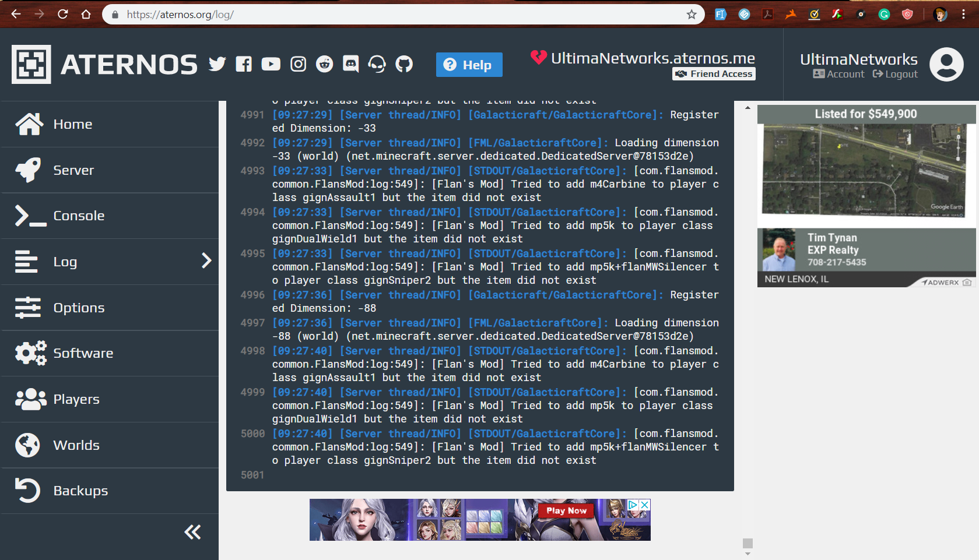
Task: Click the Friend Access badge
Action: [x=714, y=74]
